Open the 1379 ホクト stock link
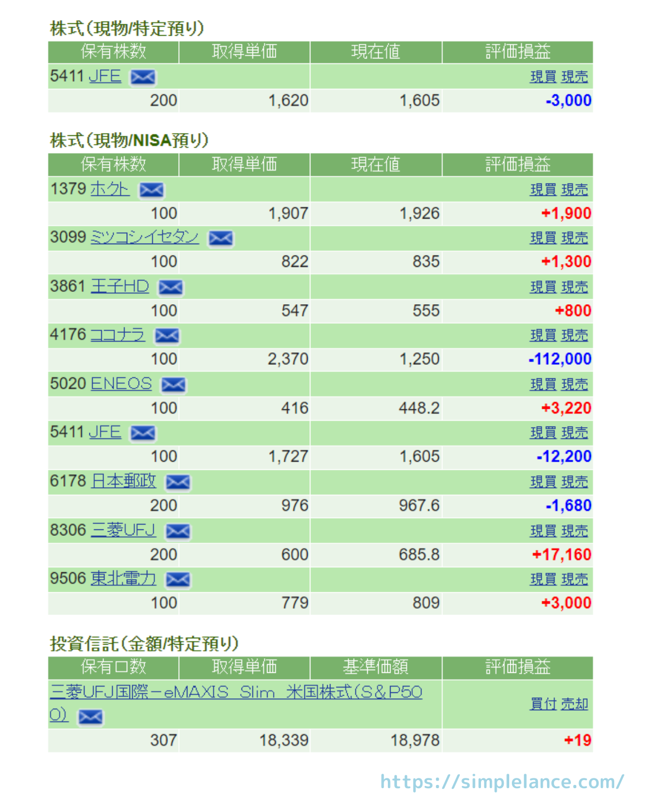 110,189
